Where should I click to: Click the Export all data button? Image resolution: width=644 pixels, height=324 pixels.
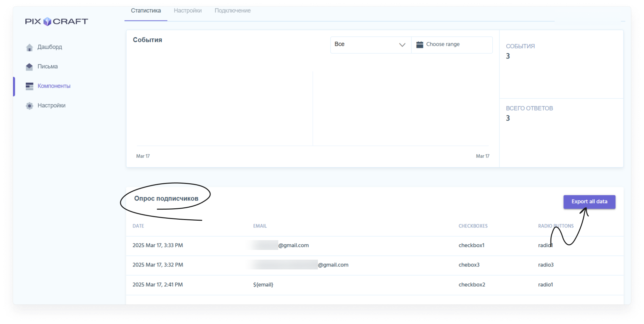pyautogui.click(x=589, y=202)
